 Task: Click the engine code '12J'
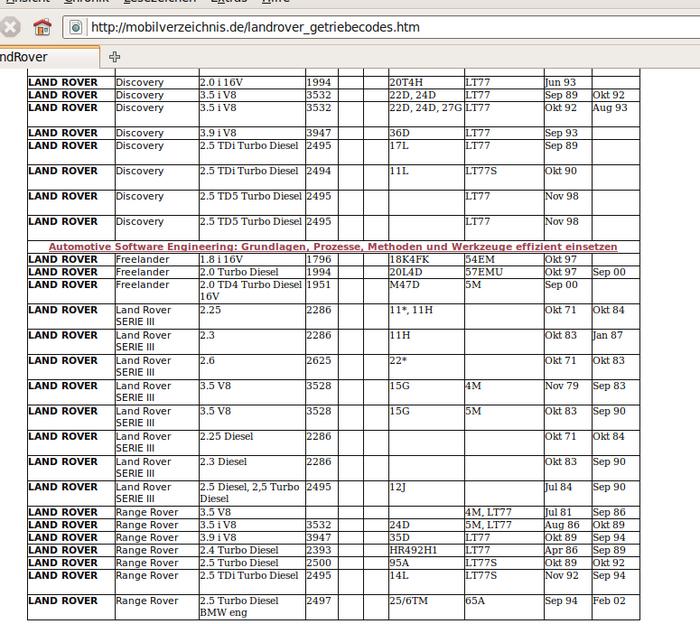[x=397, y=487]
